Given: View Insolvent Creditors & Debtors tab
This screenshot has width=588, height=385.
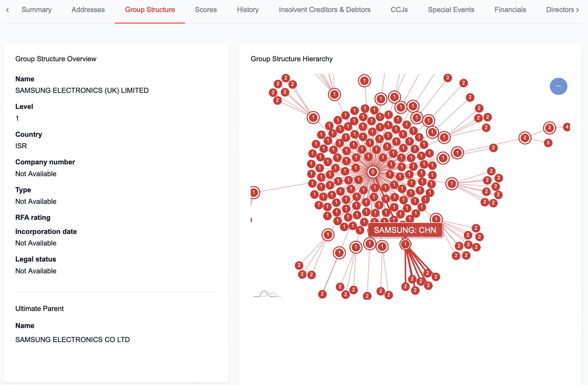Looking at the screenshot, I should click(325, 10).
